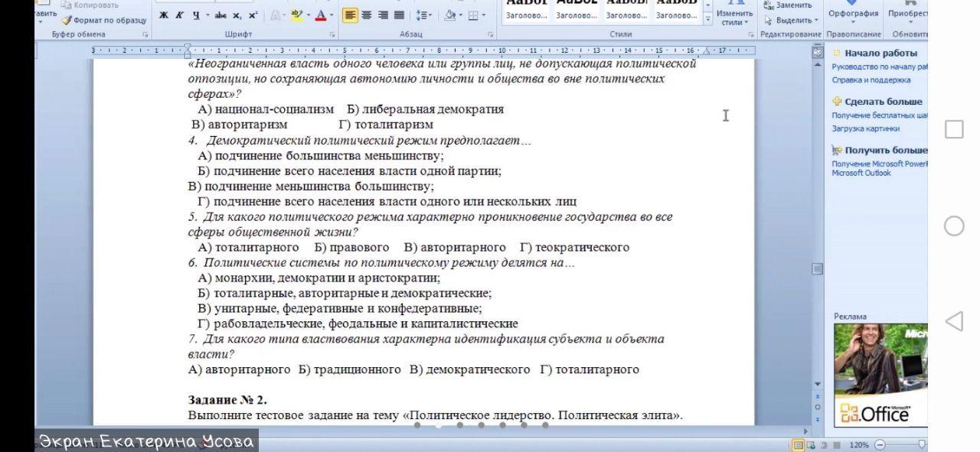Image resolution: width=980 pixels, height=452 pixels.
Task: Click the zoom slider track
Action: [x=906, y=445]
